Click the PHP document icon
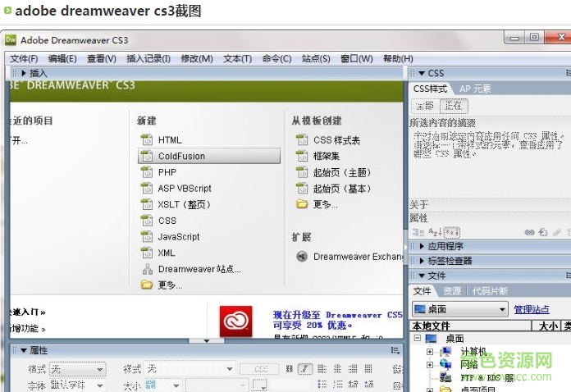The height and width of the screenshot is (392, 571). [x=147, y=172]
